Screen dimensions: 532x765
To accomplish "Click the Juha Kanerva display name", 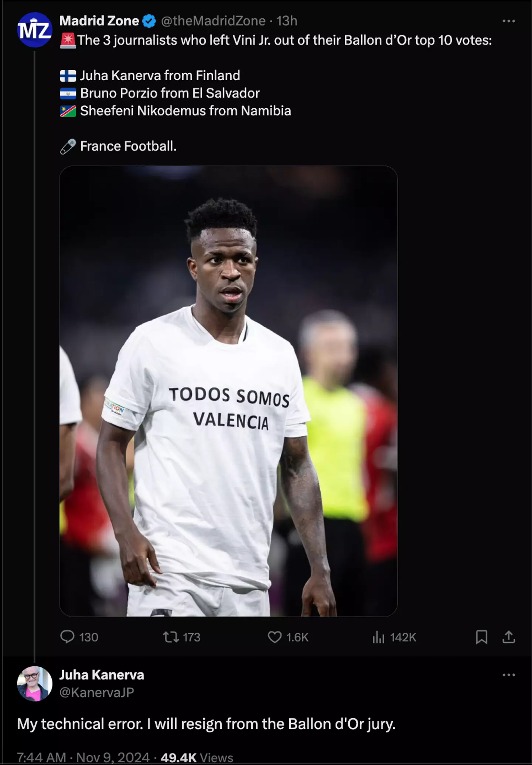I will point(102,675).
